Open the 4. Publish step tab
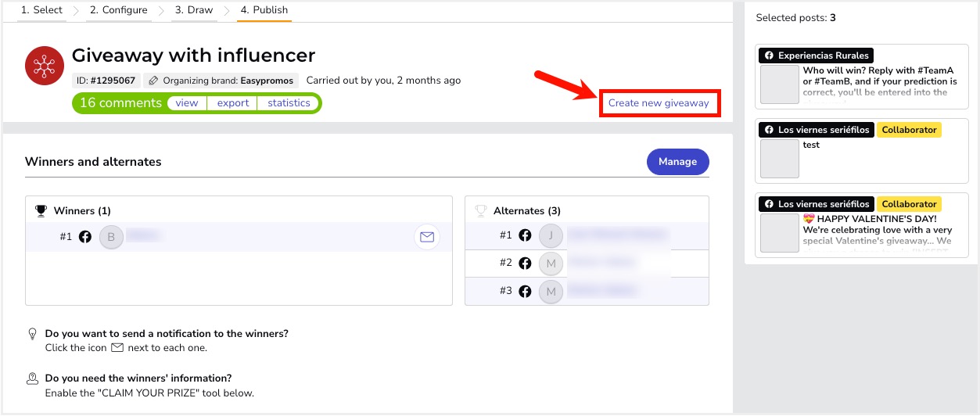The width and height of the screenshot is (980, 416). (264, 10)
